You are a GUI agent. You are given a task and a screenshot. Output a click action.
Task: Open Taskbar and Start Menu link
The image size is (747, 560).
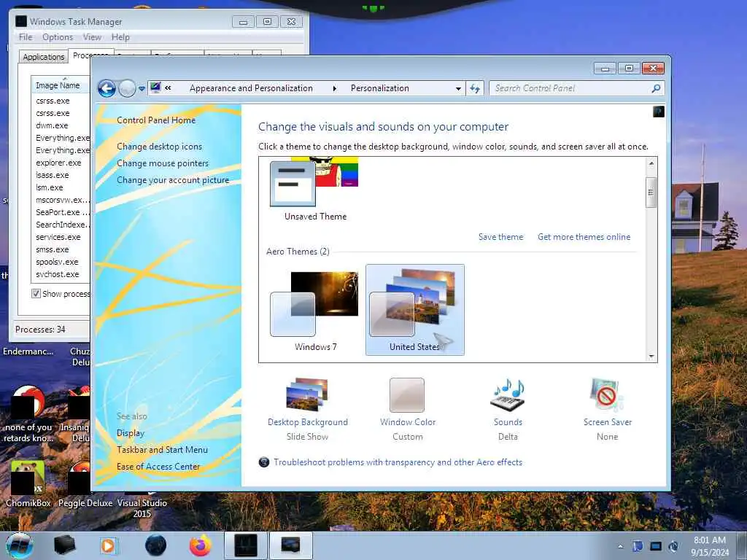pos(162,449)
